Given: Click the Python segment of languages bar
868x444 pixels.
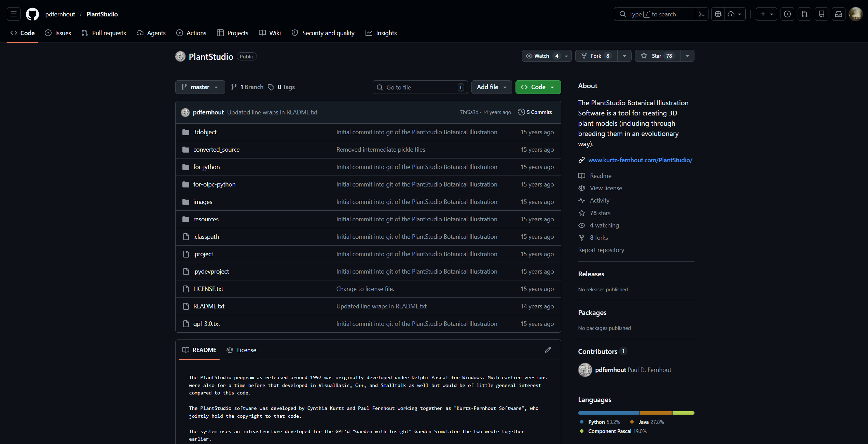Looking at the screenshot, I should pos(608,413).
